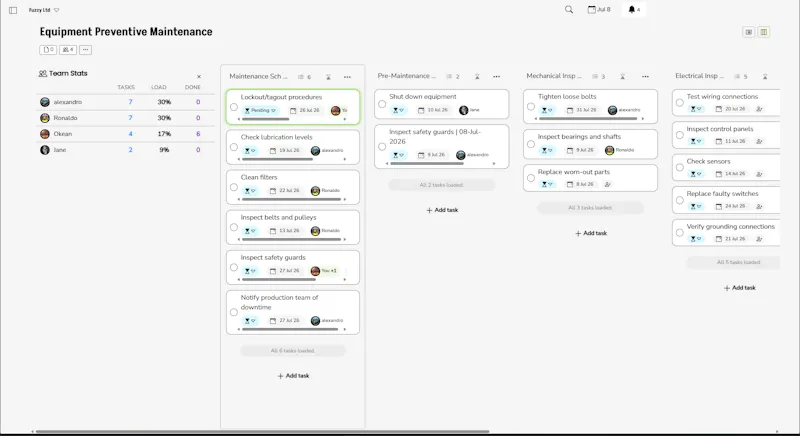Open Fuzzy Ltd workspace dropdown
This screenshot has width=800, height=436.
[44, 10]
